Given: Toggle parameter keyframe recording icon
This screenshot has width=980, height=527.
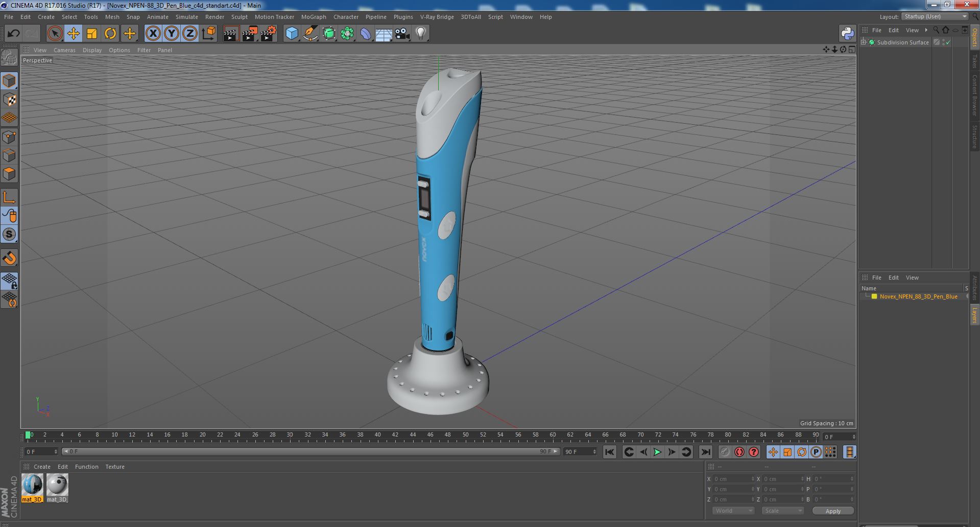Looking at the screenshot, I should 816,452.
